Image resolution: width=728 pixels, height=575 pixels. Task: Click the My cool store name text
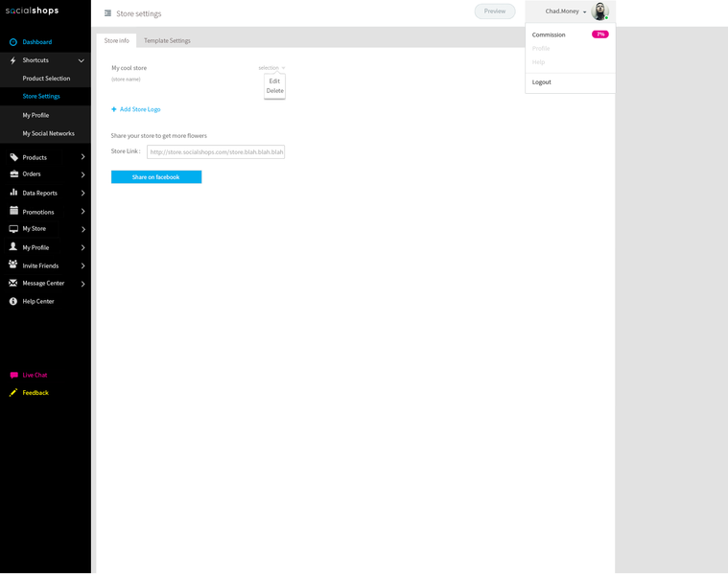tap(129, 68)
